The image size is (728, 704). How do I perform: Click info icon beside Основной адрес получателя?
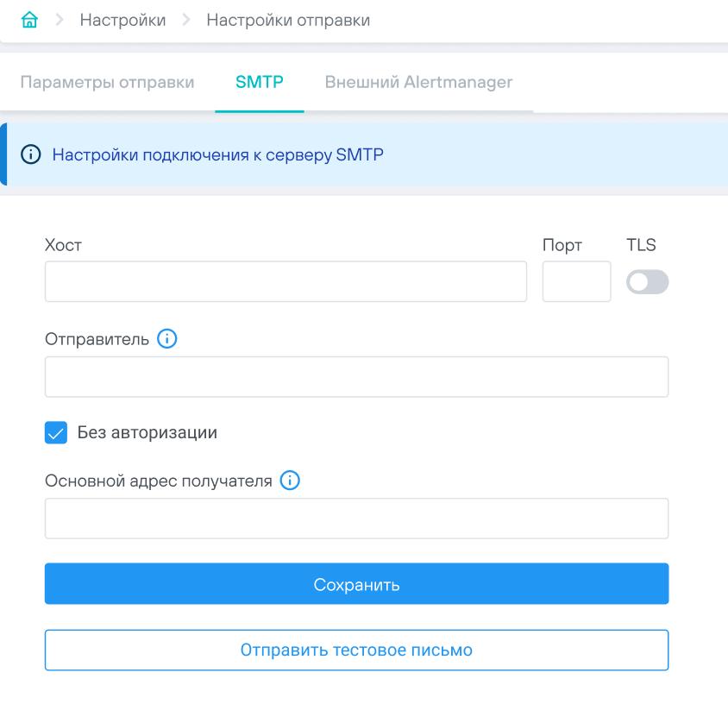pos(291,481)
